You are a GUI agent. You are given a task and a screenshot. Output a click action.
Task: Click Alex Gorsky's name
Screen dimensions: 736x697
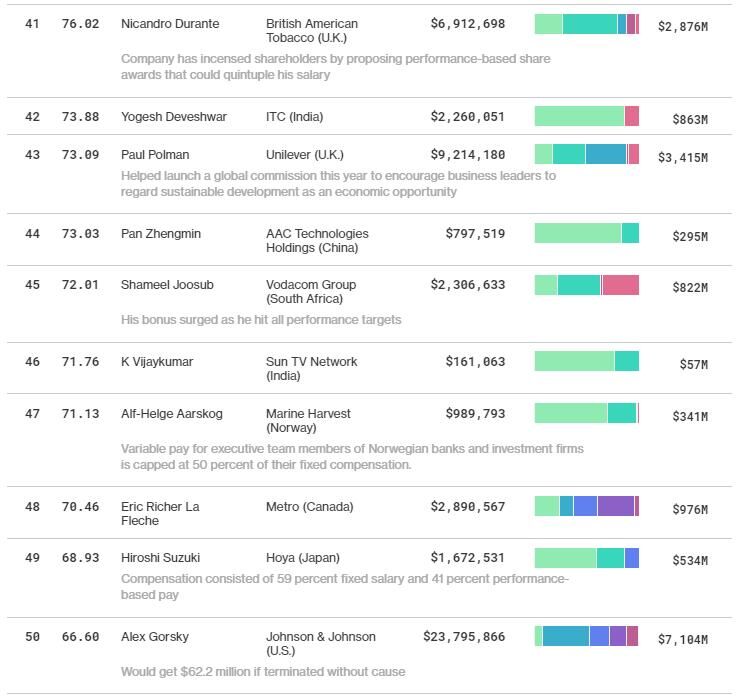(x=155, y=637)
